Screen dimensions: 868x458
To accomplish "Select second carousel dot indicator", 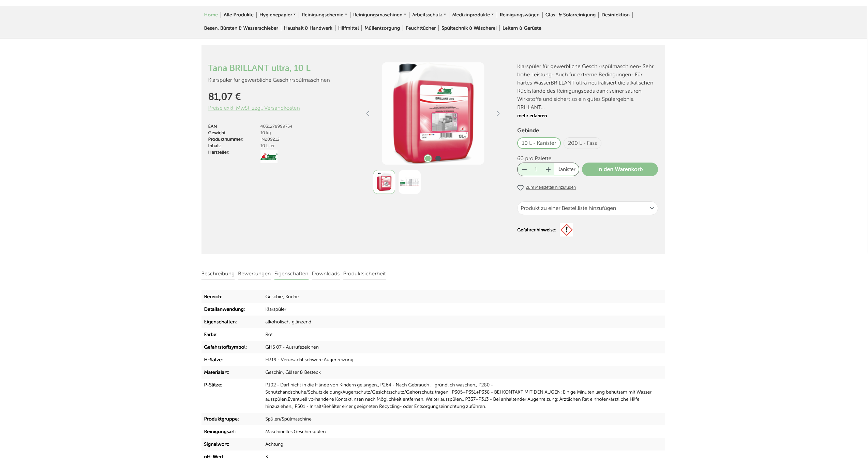I will (438, 158).
